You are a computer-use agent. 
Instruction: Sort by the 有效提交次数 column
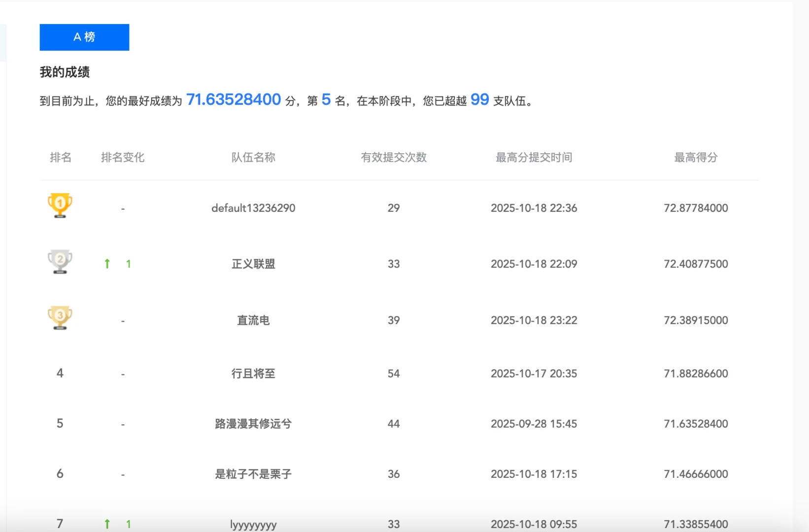[394, 157]
